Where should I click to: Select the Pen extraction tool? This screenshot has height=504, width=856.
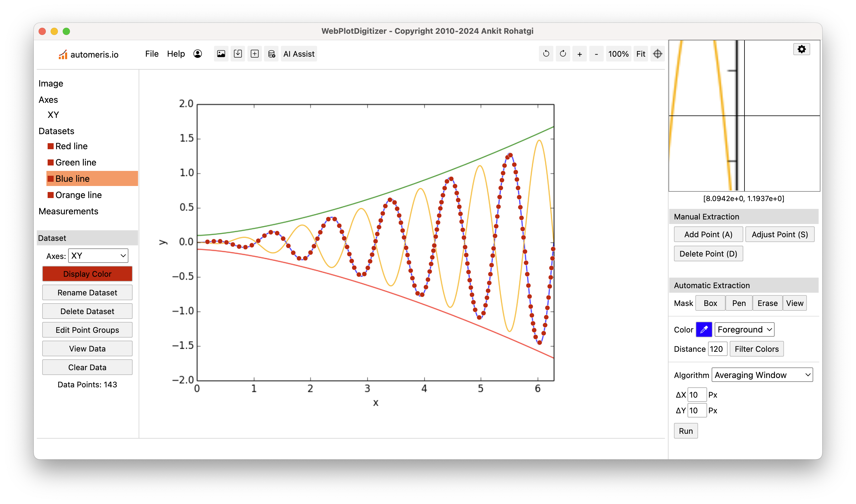pyautogui.click(x=739, y=303)
